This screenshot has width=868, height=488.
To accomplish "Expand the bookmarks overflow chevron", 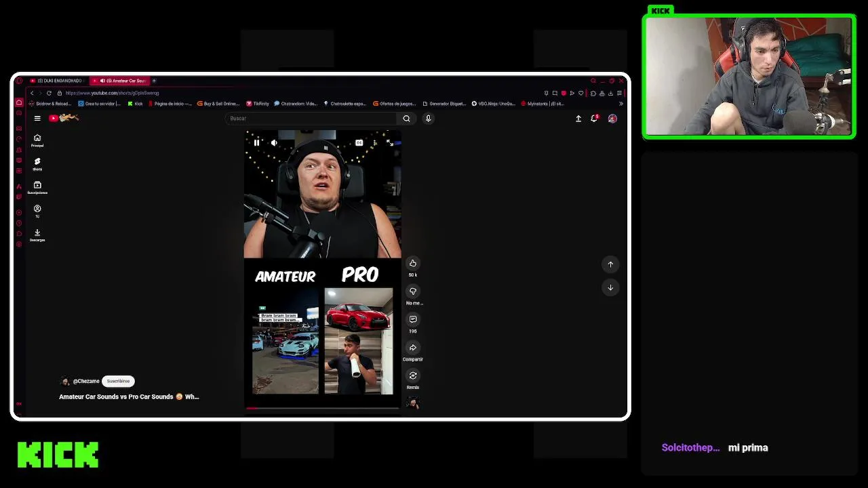I will 621,104.
